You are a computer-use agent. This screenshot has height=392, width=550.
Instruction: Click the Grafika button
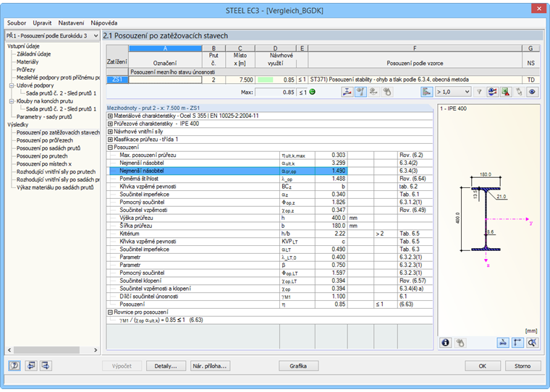[x=298, y=366]
